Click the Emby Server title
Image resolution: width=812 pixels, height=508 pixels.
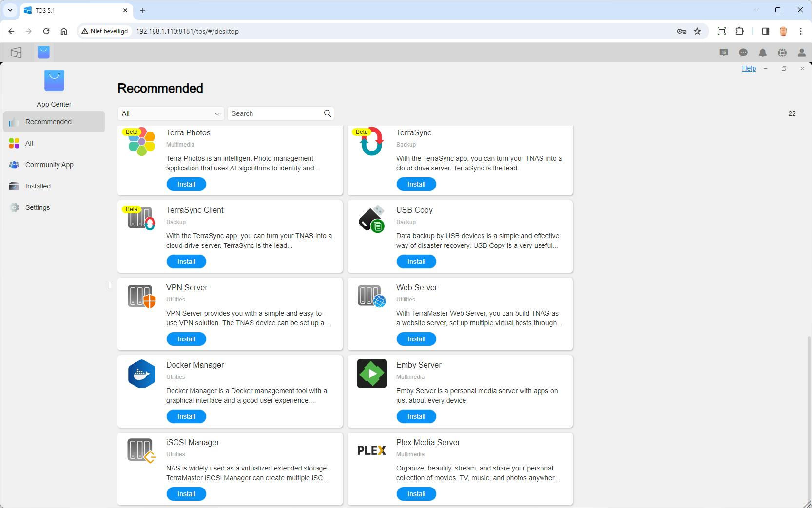point(419,365)
